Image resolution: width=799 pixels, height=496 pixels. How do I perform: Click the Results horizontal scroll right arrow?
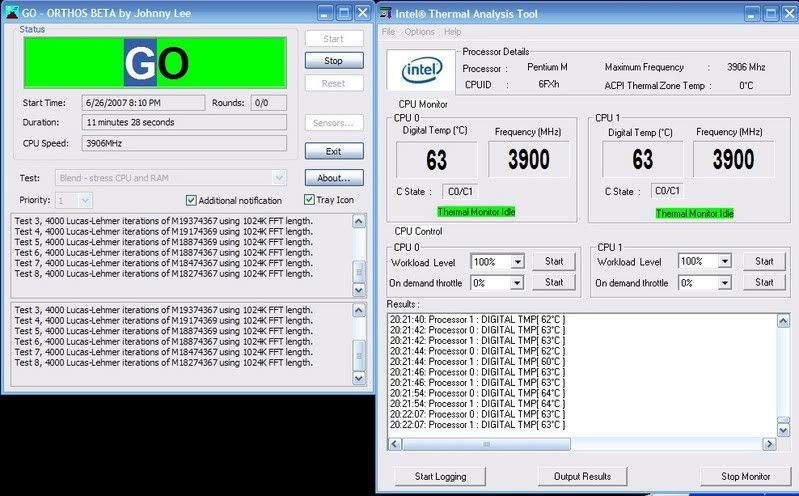point(769,444)
